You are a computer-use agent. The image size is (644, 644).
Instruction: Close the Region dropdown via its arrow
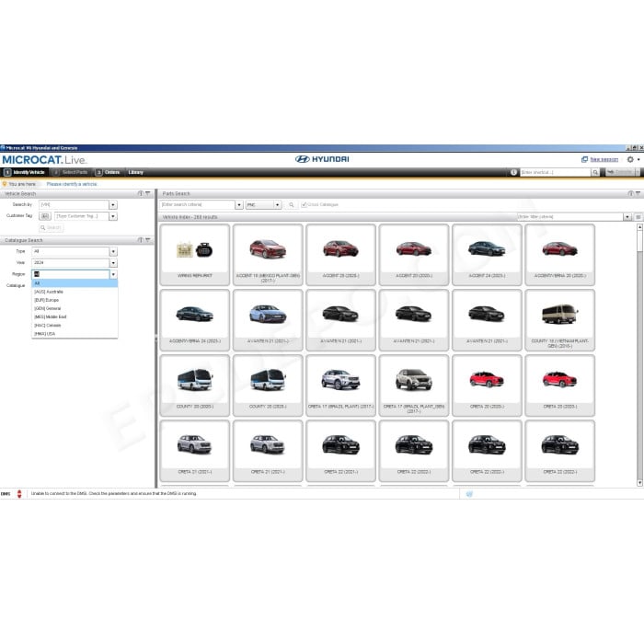coord(113,274)
